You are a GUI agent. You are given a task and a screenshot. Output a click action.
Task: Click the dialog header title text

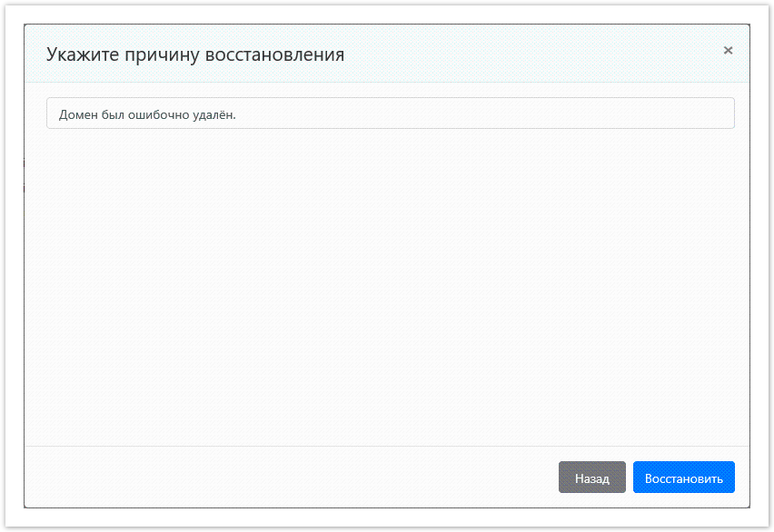[196, 54]
